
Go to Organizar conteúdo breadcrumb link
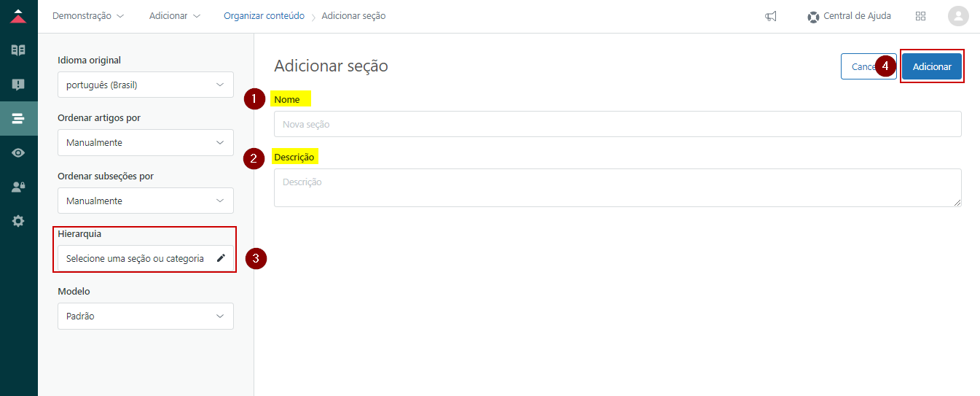pos(264,16)
